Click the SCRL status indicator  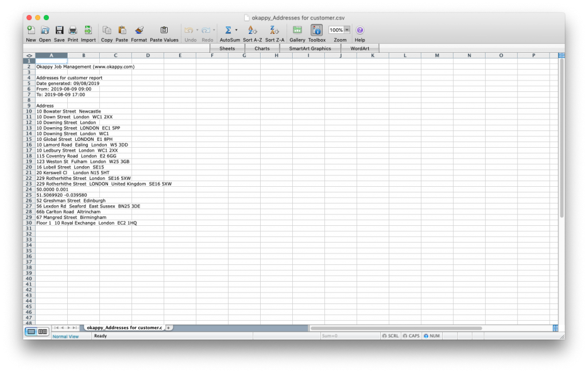(x=390, y=336)
